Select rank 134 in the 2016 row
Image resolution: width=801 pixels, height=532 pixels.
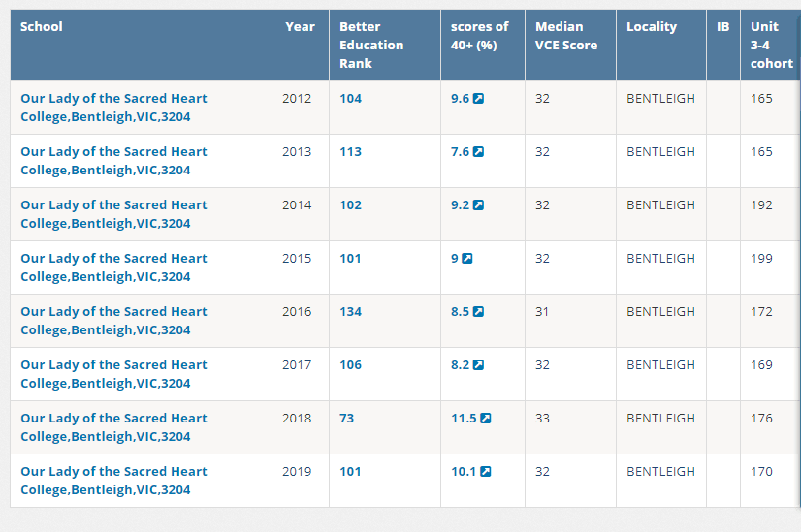(350, 311)
